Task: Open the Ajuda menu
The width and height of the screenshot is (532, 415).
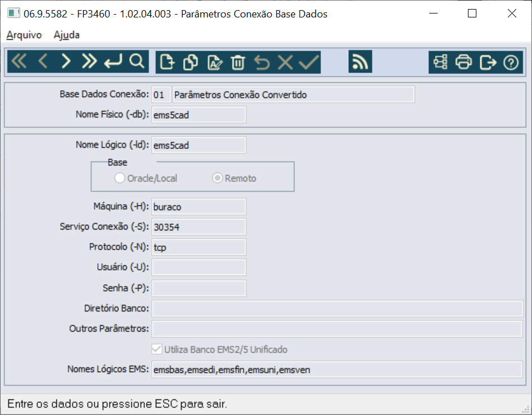Action: pos(67,35)
